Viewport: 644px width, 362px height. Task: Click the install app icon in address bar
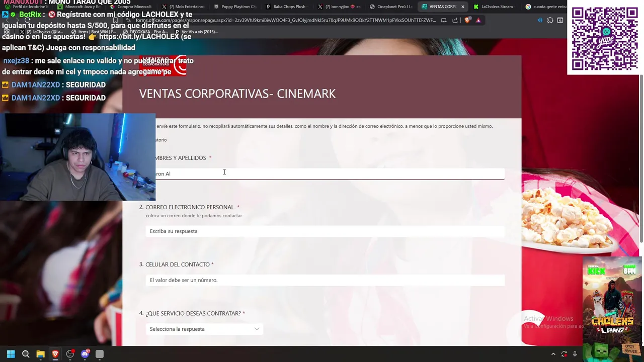(444, 20)
